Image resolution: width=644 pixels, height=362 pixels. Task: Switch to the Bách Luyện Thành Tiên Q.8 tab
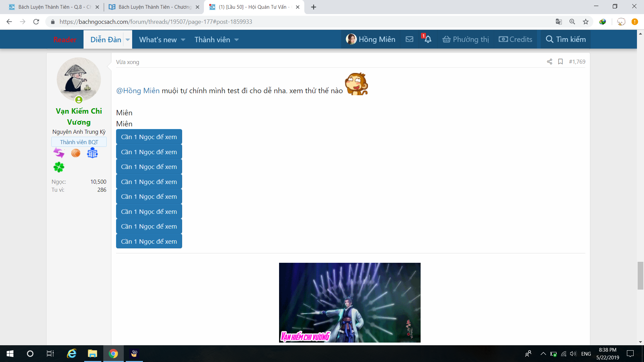pyautogui.click(x=50, y=7)
